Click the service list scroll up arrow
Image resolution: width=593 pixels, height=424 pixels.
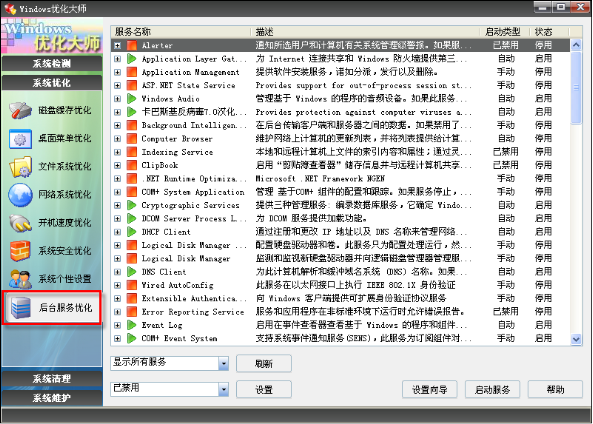point(576,45)
